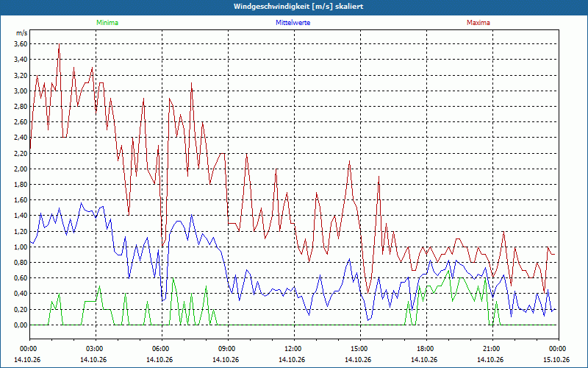This screenshot has height=368, width=588.
Task: Click the 18:00 time axis label
Action: click(426, 349)
